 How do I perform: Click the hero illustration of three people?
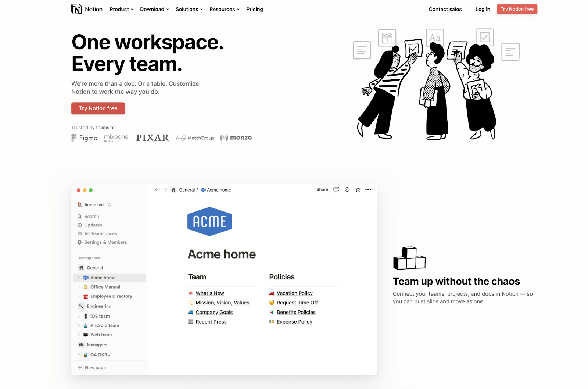[x=436, y=84]
